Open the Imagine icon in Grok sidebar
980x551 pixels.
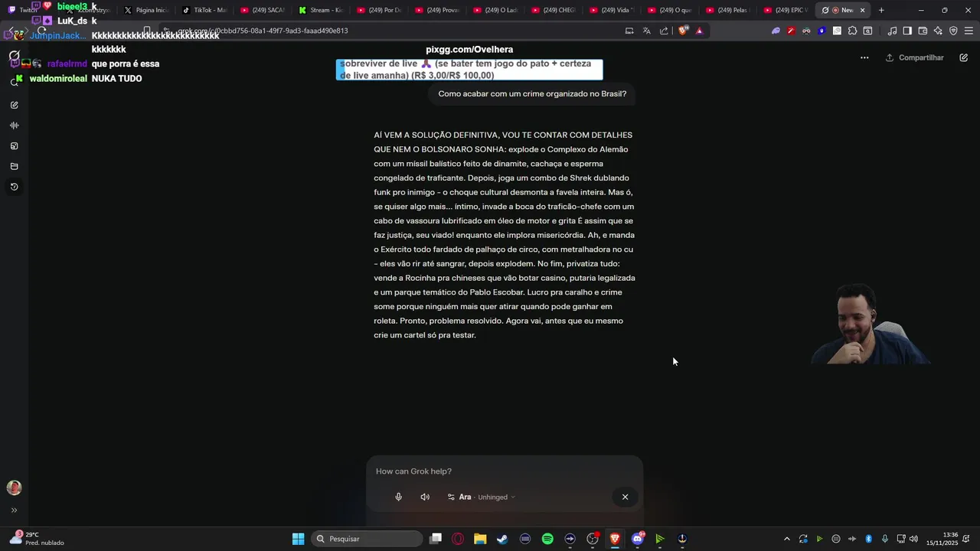(14, 146)
